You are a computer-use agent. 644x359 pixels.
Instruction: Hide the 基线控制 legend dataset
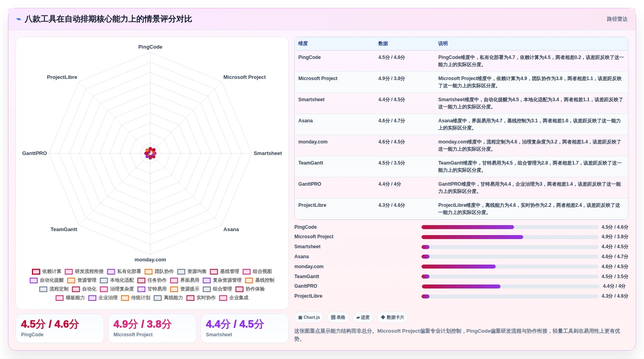[260, 280]
